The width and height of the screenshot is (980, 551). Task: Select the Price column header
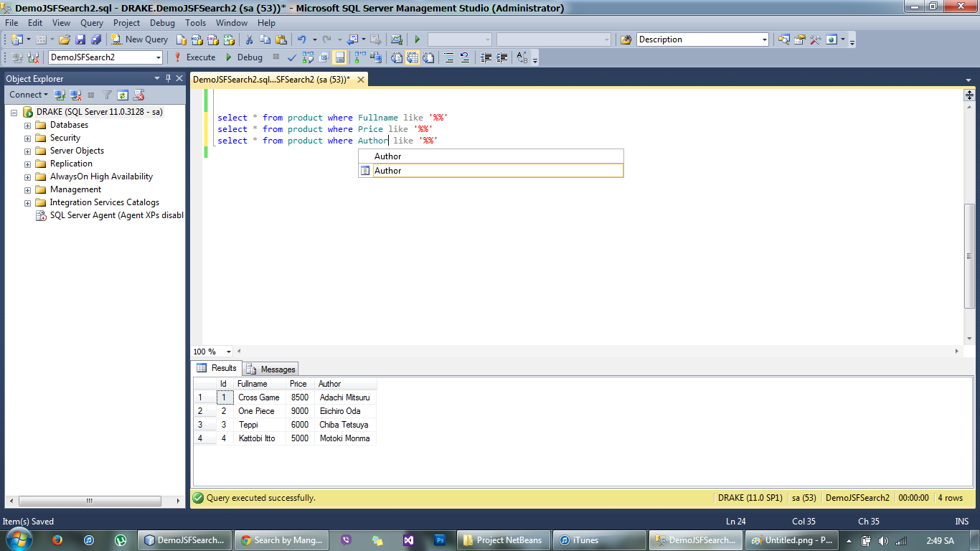298,384
